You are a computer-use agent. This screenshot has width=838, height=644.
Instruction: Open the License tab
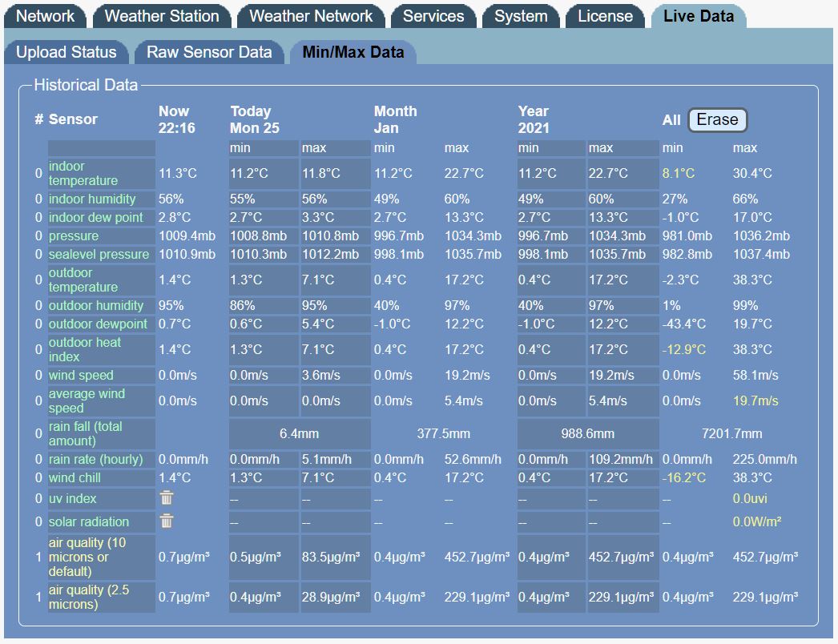(x=606, y=16)
